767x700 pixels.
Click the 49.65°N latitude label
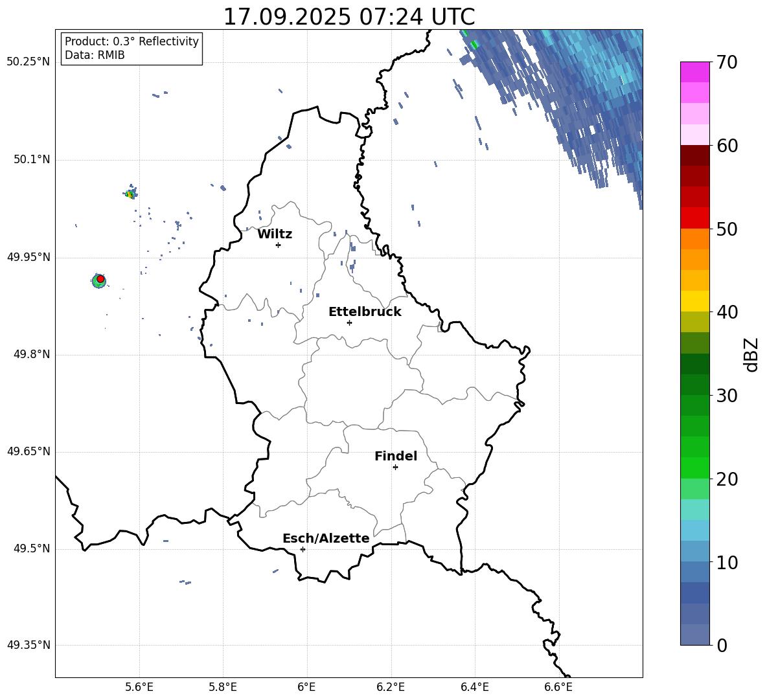(x=29, y=451)
